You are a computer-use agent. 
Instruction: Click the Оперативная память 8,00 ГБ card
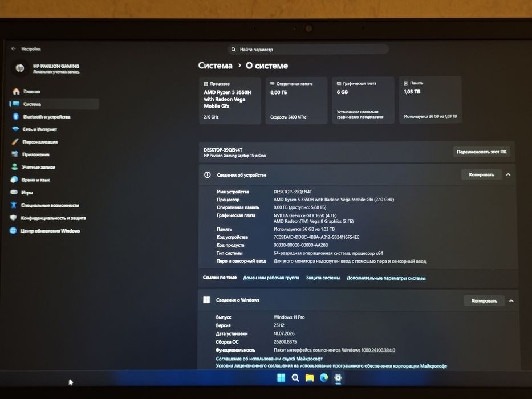click(296, 100)
